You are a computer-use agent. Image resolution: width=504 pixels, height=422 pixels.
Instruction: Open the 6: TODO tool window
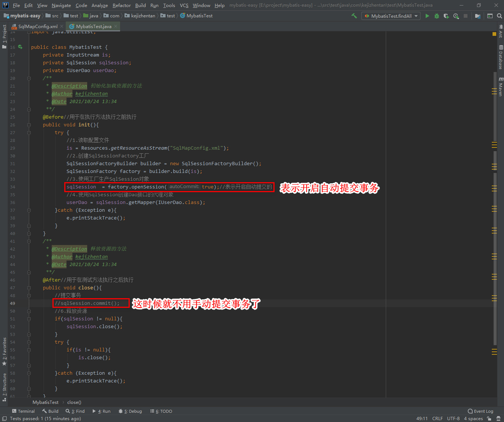click(x=161, y=411)
